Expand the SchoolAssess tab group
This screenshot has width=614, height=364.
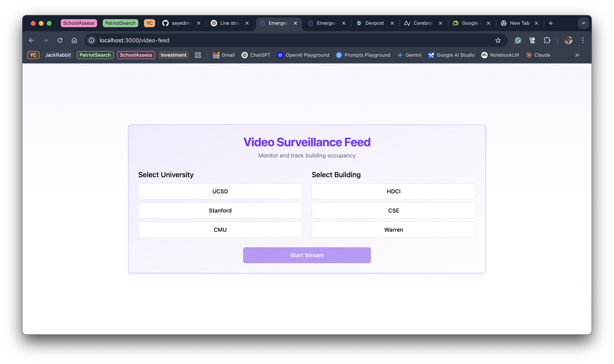[79, 23]
